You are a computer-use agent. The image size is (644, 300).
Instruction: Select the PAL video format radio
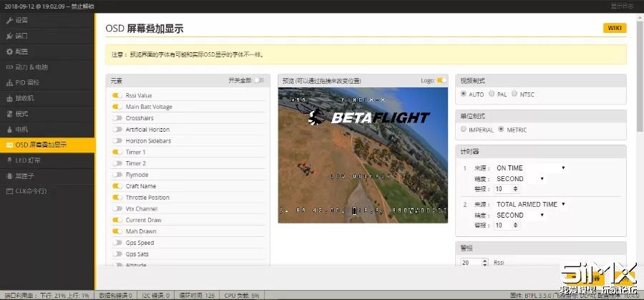coord(493,94)
